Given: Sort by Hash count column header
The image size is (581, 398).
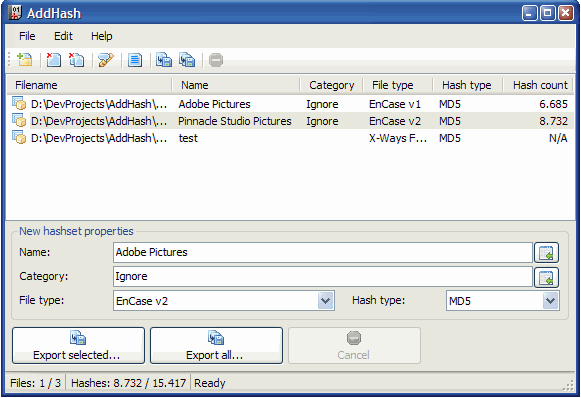Looking at the screenshot, I should point(538,85).
